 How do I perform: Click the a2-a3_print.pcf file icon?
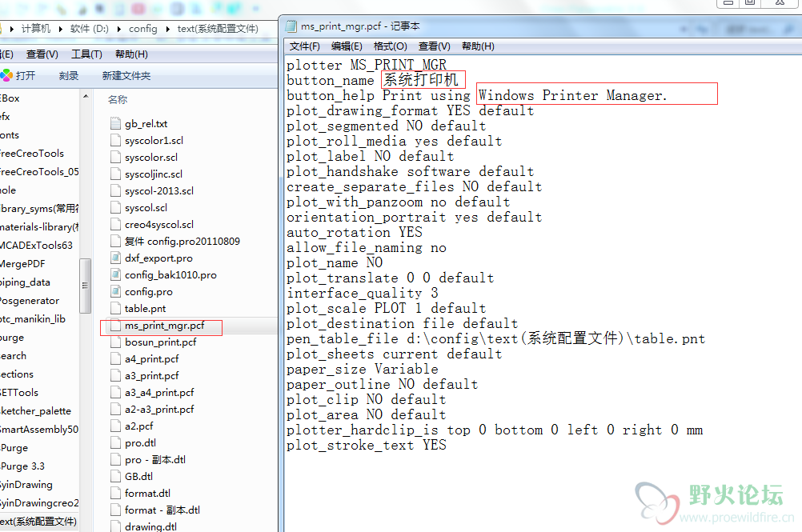(115, 410)
